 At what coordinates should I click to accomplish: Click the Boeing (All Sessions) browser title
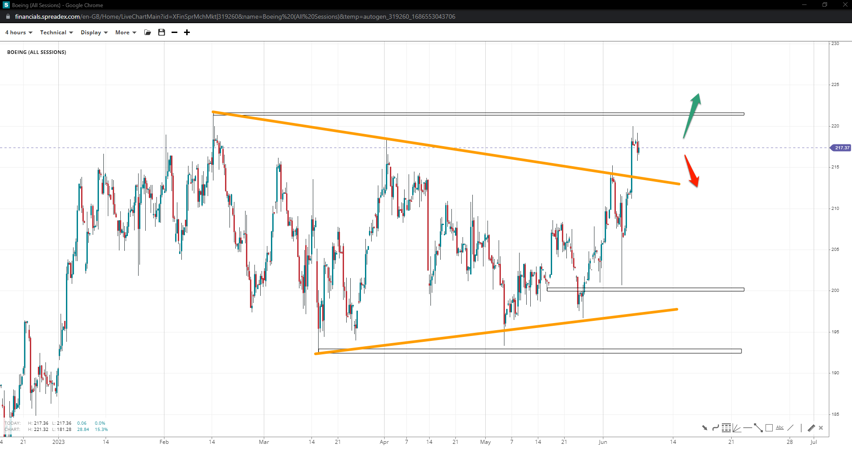60,5
